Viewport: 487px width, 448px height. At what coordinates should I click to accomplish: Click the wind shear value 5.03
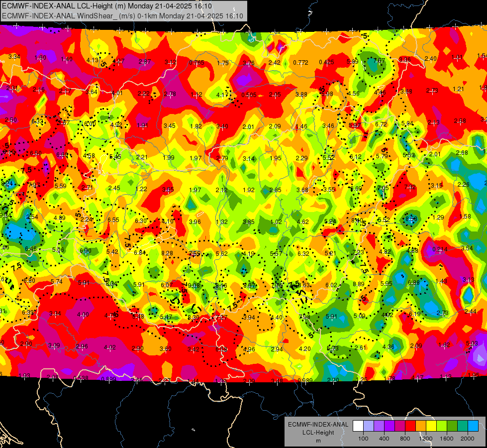(472, 343)
